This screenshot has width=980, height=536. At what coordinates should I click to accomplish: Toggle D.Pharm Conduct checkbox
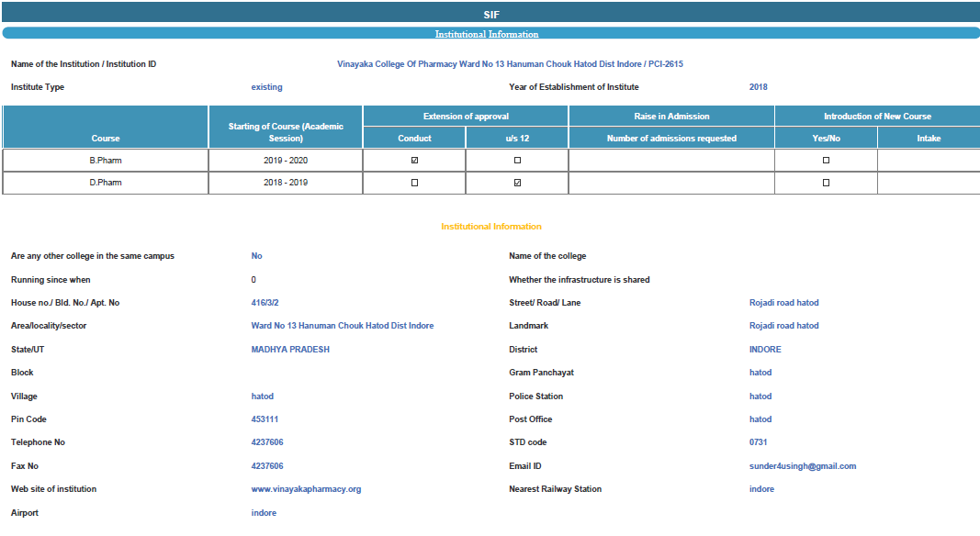point(414,183)
